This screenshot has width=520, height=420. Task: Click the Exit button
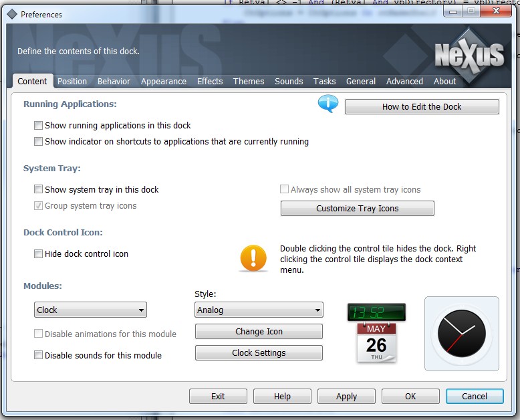[218, 396]
